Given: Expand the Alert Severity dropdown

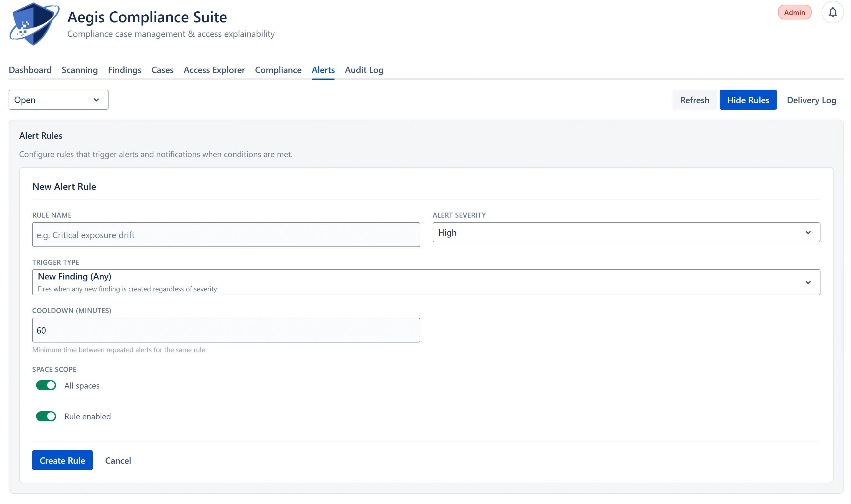Looking at the screenshot, I should 626,233.
